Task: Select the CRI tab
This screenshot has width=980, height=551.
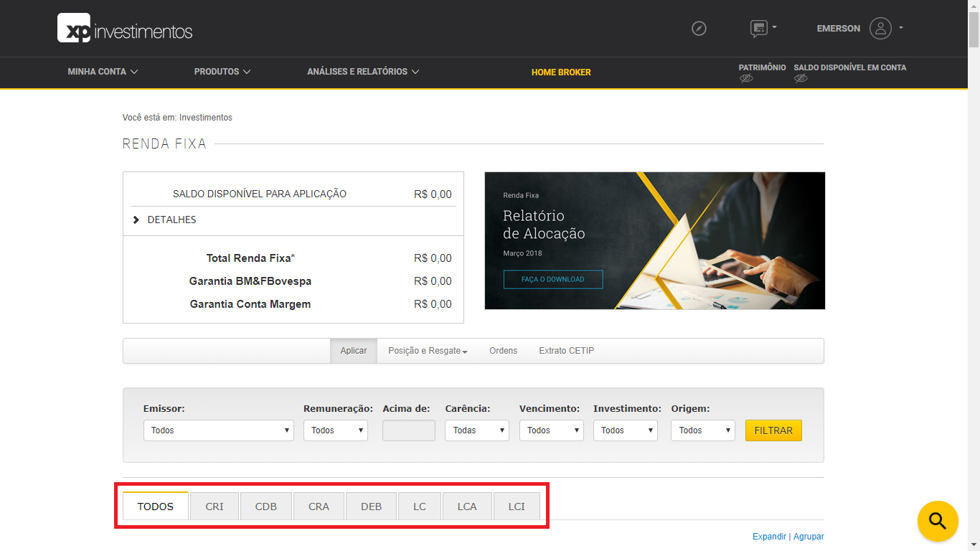Action: pos(215,506)
